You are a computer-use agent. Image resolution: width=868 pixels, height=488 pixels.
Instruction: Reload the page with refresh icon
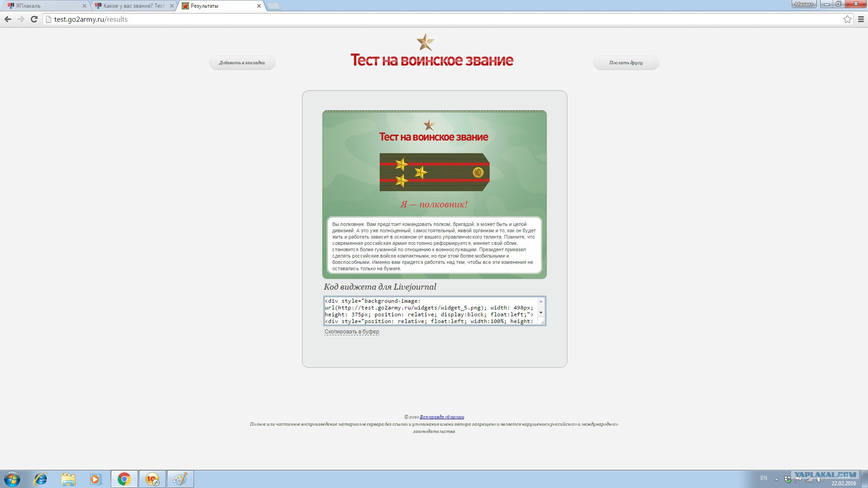34,19
